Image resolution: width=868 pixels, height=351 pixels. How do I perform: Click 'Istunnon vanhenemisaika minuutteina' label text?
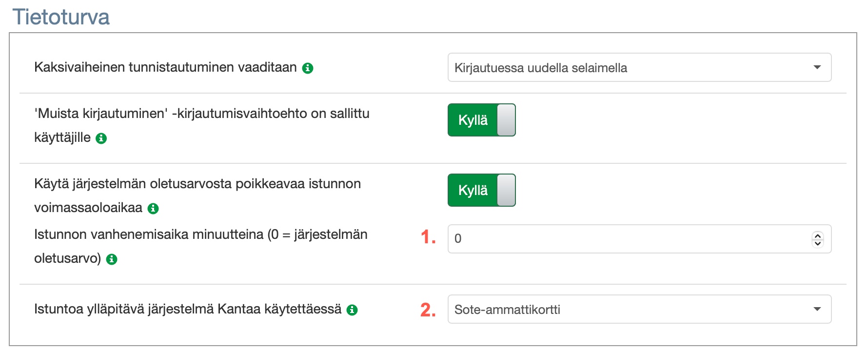pos(200,234)
